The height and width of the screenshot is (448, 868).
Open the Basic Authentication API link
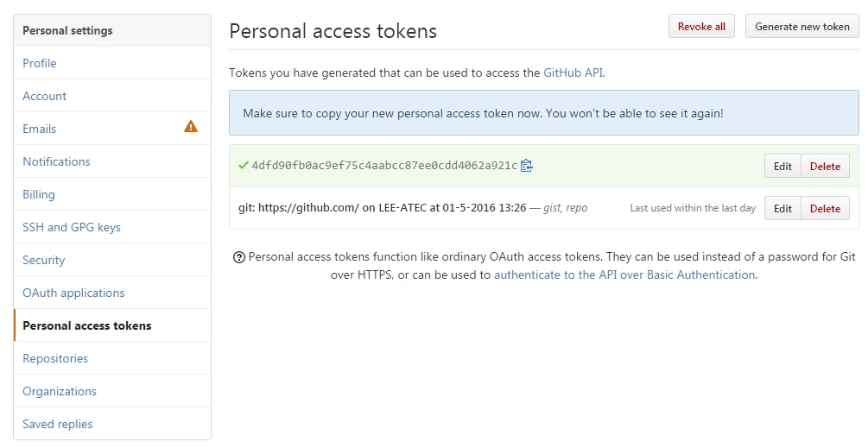coord(625,274)
